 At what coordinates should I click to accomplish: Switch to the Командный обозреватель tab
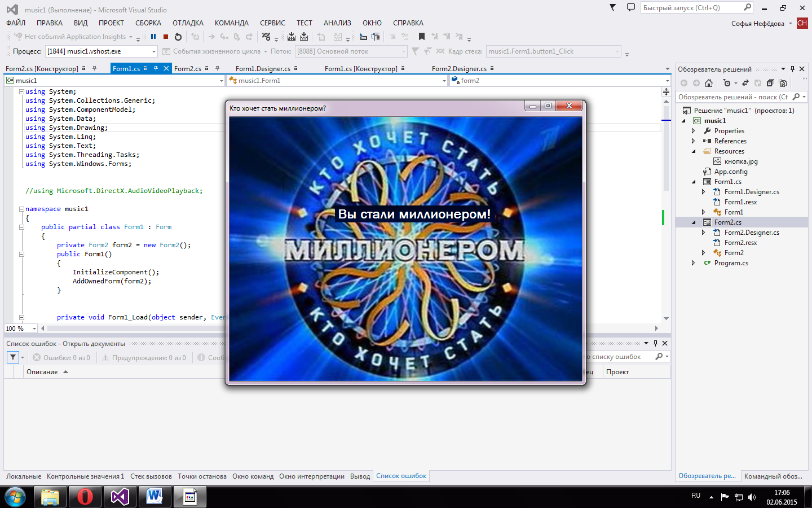click(773, 476)
